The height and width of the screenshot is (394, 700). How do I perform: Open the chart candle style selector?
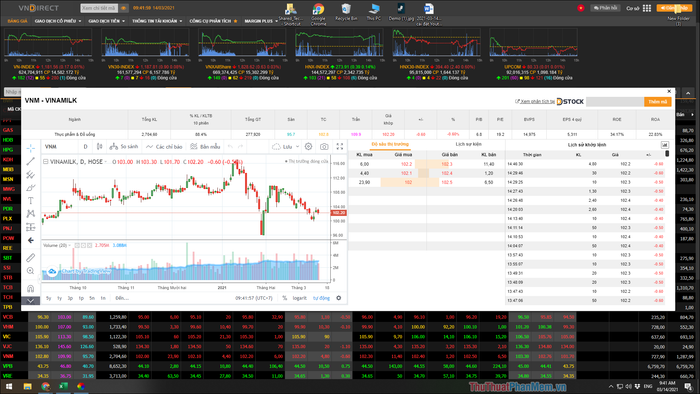pyautogui.click(x=100, y=146)
